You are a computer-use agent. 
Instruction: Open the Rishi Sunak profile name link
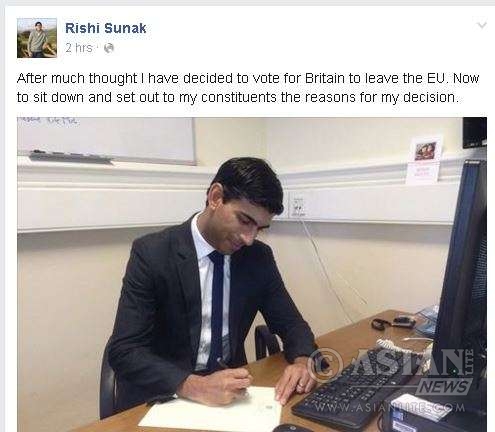[x=106, y=28]
